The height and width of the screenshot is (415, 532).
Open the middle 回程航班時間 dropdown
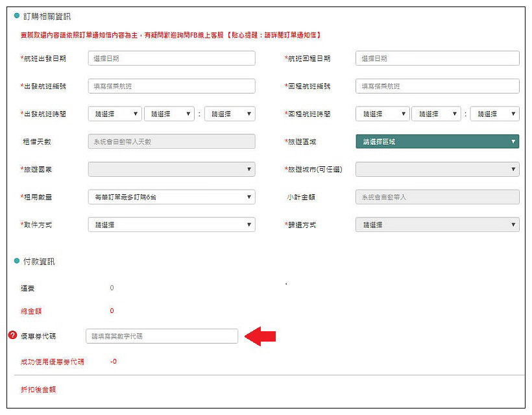tap(436, 114)
